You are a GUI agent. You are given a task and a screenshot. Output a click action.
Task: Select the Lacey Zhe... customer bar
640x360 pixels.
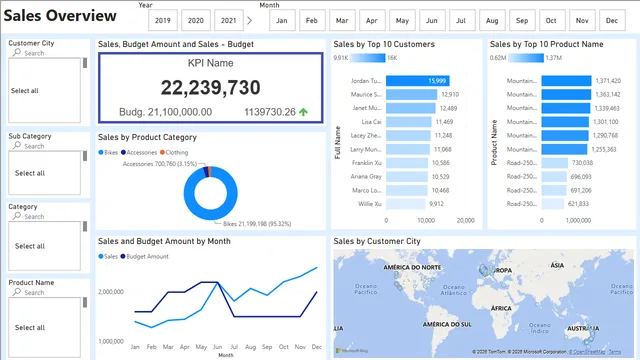(x=408, y=136)
